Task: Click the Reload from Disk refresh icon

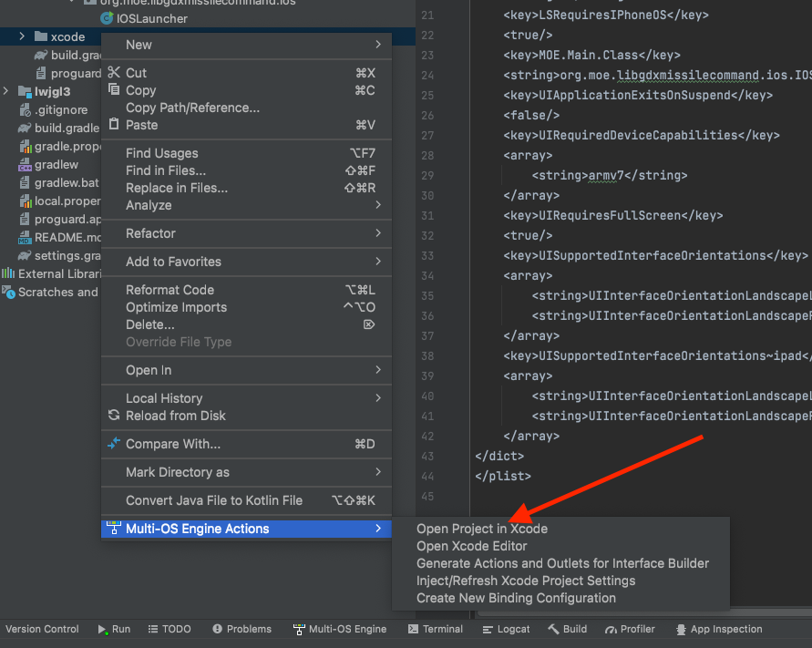Action: click(114, 416)
